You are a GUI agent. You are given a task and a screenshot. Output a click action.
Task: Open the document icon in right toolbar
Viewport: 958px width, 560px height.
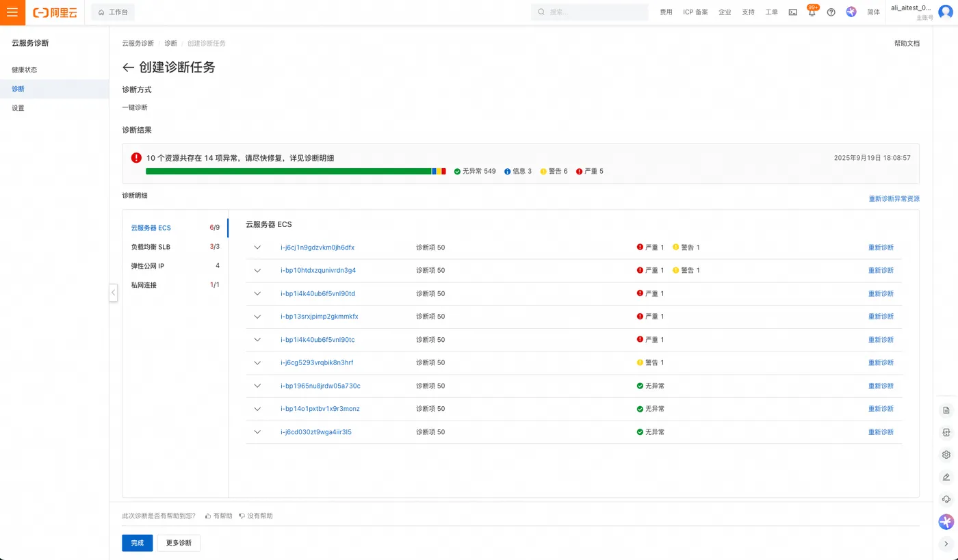coord(946,410)
